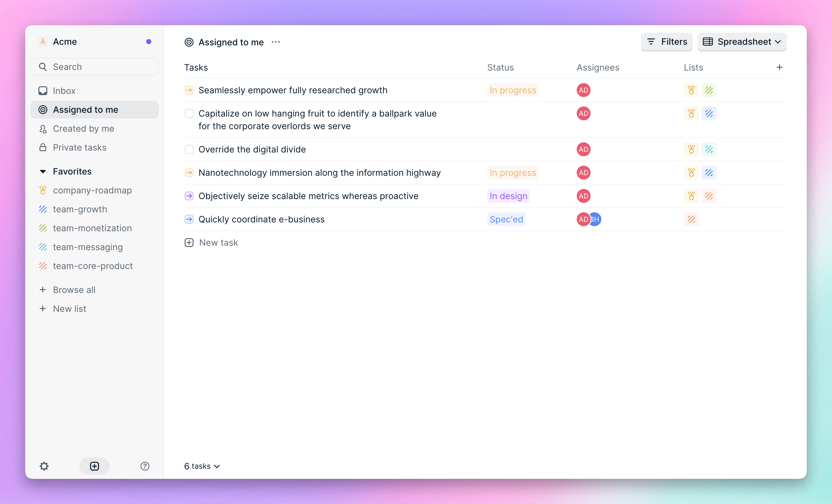832x504 pixels.
Task: Click the In design status arrow icon
Action: click(x=189, y=196)
